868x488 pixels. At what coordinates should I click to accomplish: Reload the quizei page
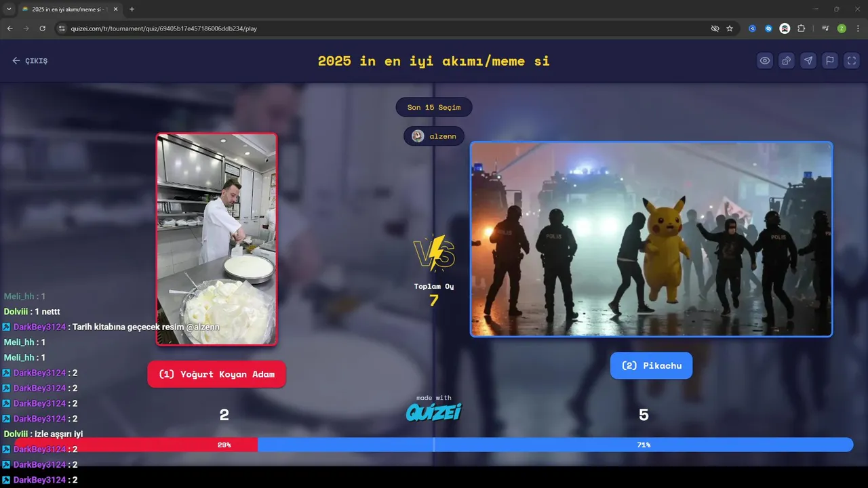click(43, 28)
